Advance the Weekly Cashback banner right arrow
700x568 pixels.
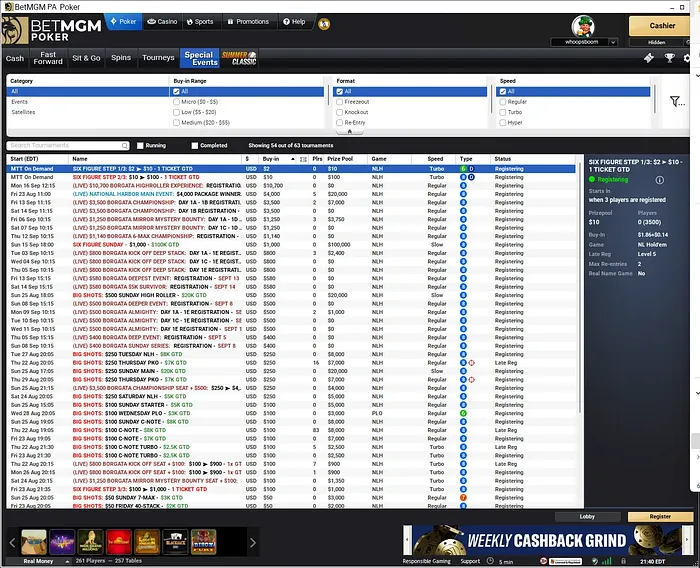coord(687,540)
